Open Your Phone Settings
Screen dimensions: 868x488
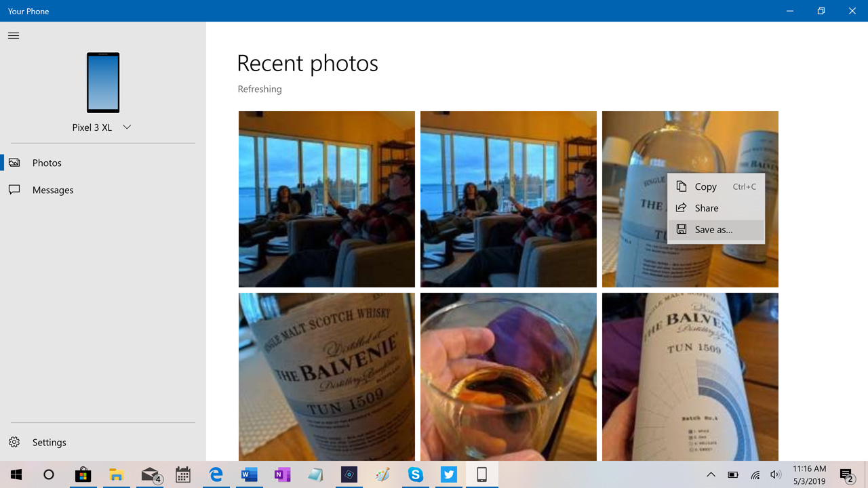coord(103,442)
